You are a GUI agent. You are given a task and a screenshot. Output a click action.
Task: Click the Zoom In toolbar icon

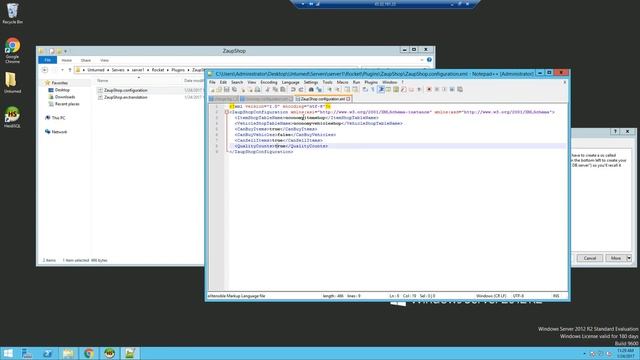pos(330,89)
